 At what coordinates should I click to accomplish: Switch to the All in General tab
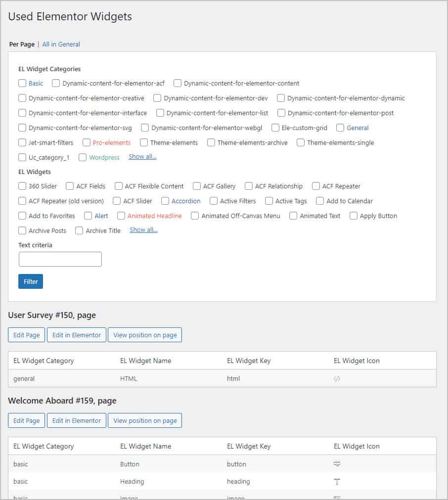(x=61, y=45)
